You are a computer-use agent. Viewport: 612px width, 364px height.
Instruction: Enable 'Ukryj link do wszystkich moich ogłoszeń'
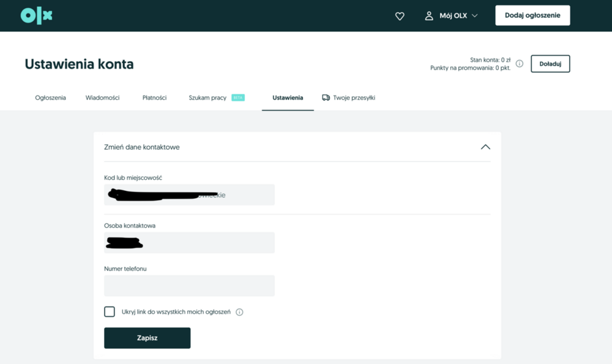(110, 311)
